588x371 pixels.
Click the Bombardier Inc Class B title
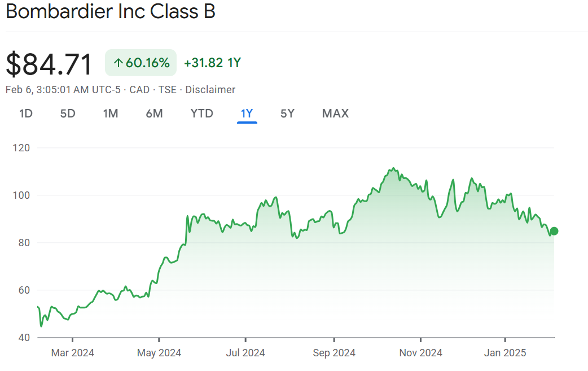click(x=111, y=12)
